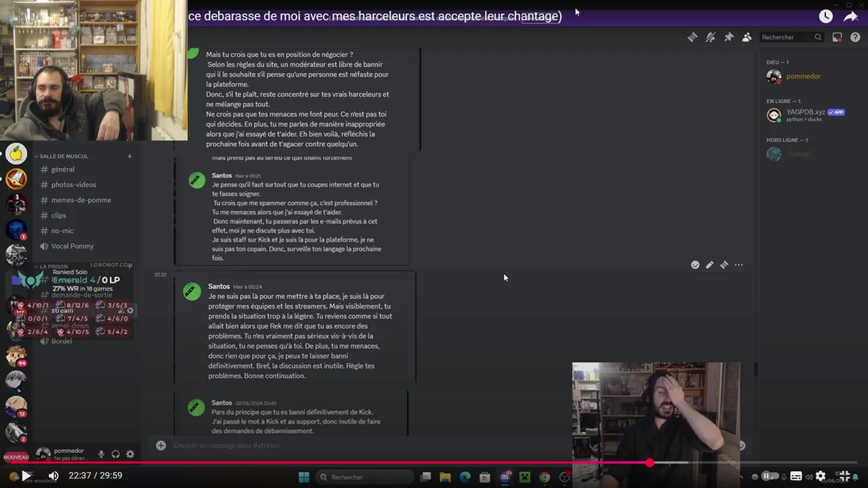The width and height of the screenshot is (868, 488).
Task: Add reaction to hovered message
Action: (x=695, y=265)
